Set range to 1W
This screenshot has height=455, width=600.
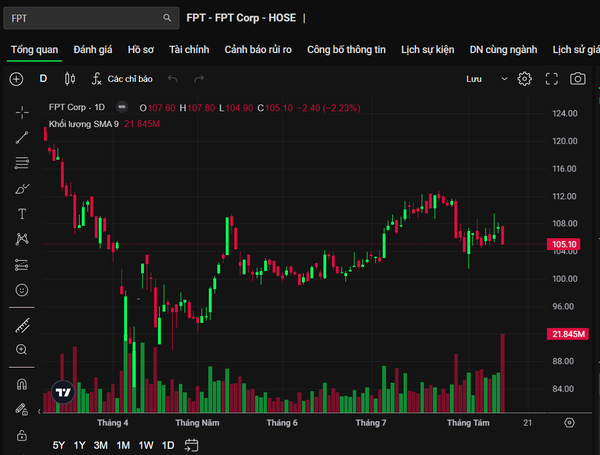pos(146,445)
